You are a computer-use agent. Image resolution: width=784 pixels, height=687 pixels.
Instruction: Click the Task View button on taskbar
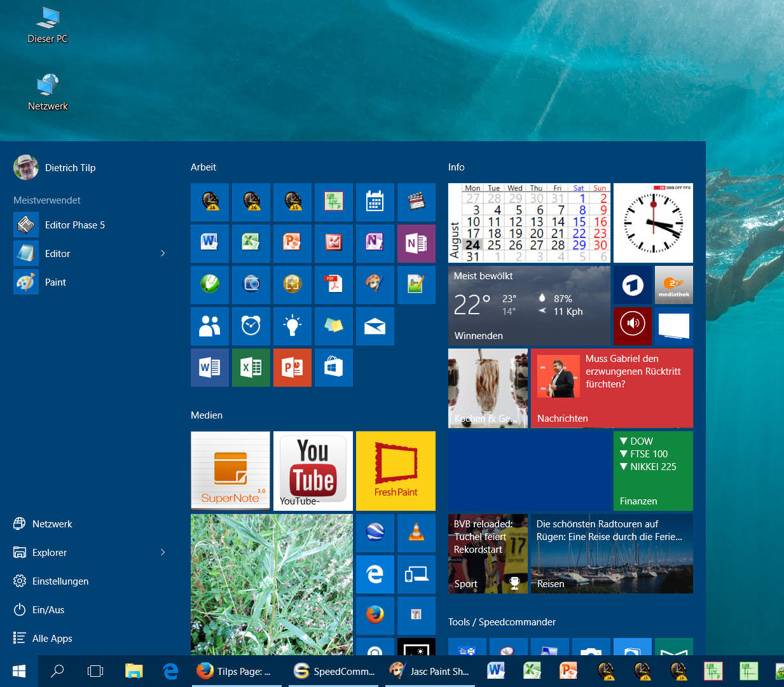tap(95, 671)
